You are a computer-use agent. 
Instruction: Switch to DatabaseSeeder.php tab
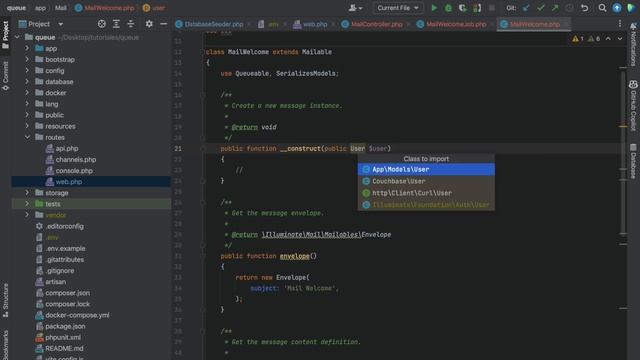[x=213, y=24]
